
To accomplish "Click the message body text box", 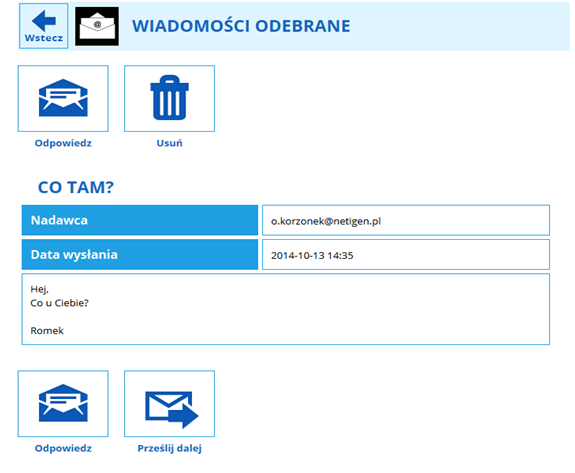I will click(286, 309).
